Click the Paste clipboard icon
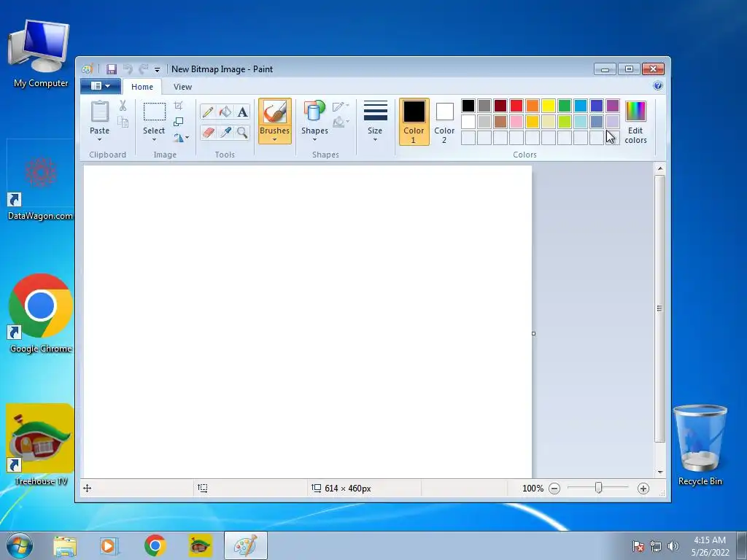The image size is (747, 560). (x=99, y=112)
